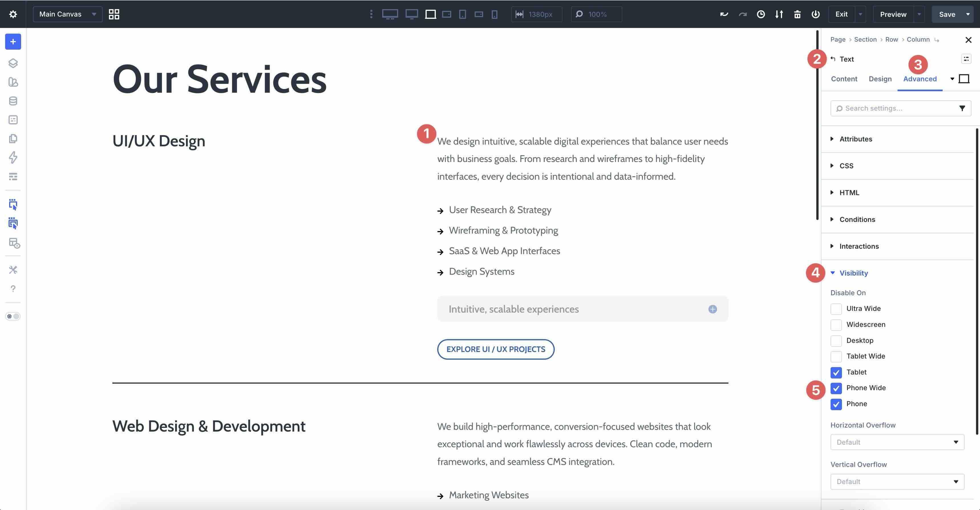Viewport: 980px width, 510px height.
Task: Click the Search settings input field
Action: pos(894,108)
